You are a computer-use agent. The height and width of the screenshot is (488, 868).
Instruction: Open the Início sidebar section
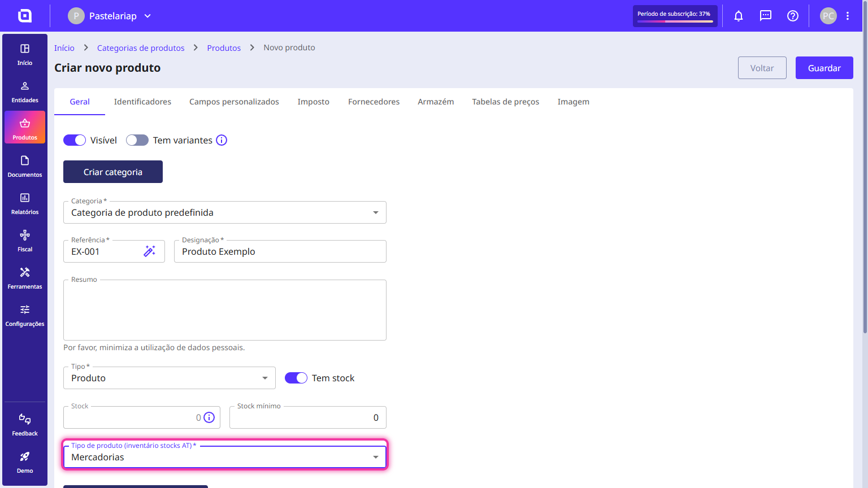pyautogui.click(x=25, y=54)
